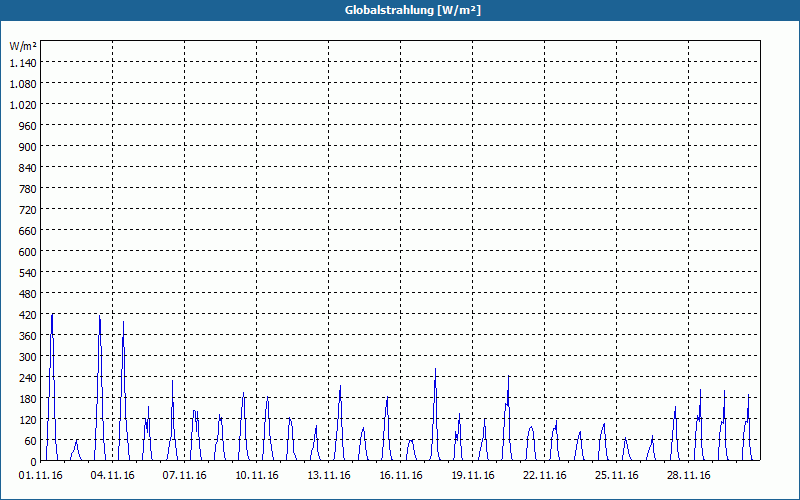Click the 1.080 axis value
800x500 pixels.
pos(23,84)
